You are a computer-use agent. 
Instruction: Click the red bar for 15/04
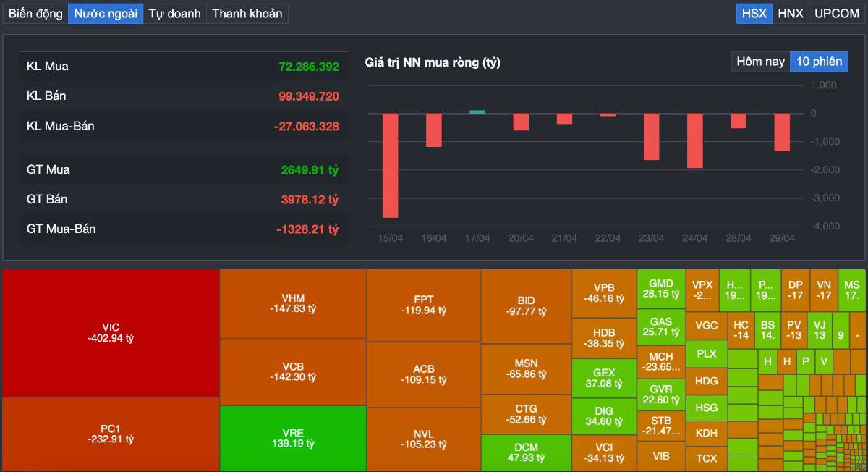tap(390, 166)
